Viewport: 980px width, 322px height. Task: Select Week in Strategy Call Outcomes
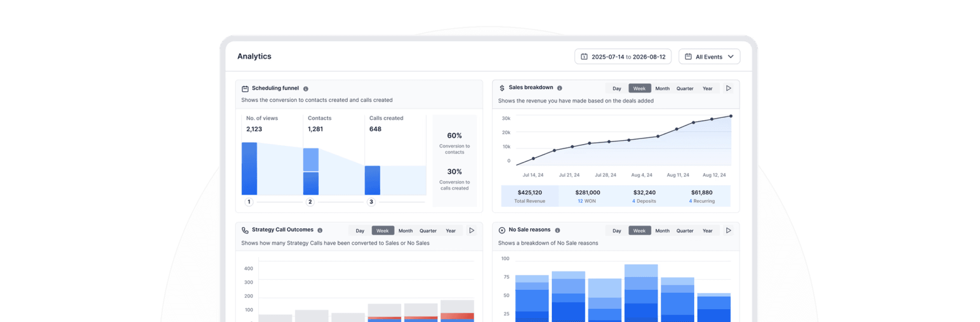[x=383, y=231]
